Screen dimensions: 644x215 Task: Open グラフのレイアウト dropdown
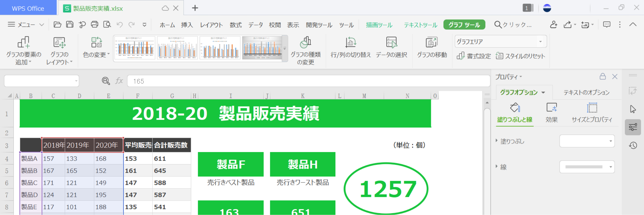coord(60,51)
